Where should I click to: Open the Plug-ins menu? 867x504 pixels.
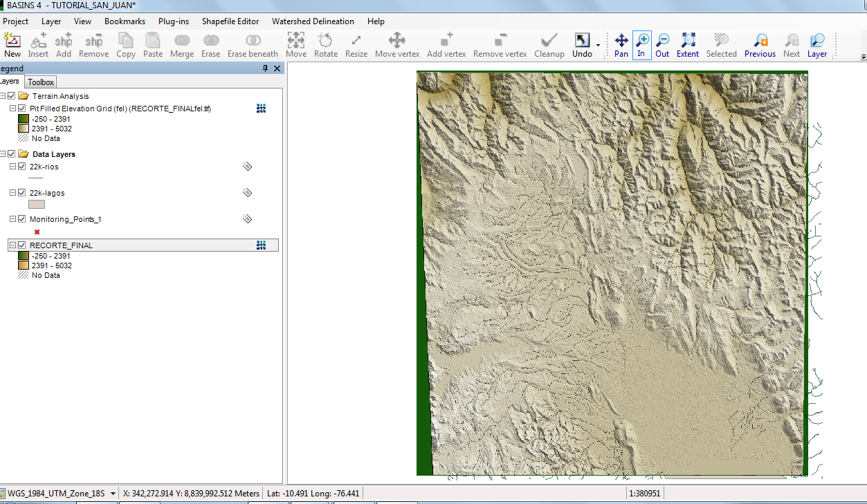pyautogui.click(x=174, y=21)
